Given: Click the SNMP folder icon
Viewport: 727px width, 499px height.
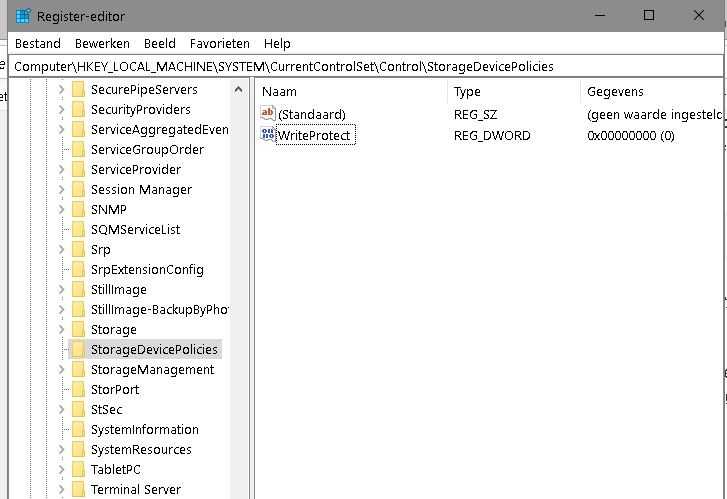Looking at the screenshot, I should pyautogui.click(x=77, y=210).
